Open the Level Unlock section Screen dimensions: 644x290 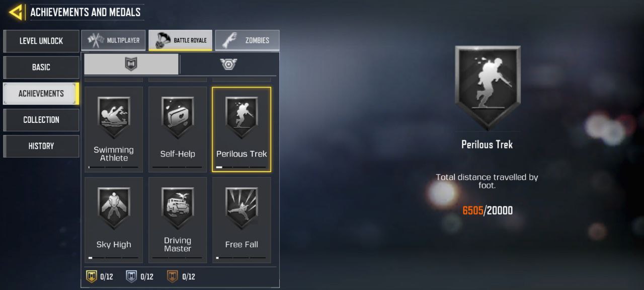(x=41, y=41)
